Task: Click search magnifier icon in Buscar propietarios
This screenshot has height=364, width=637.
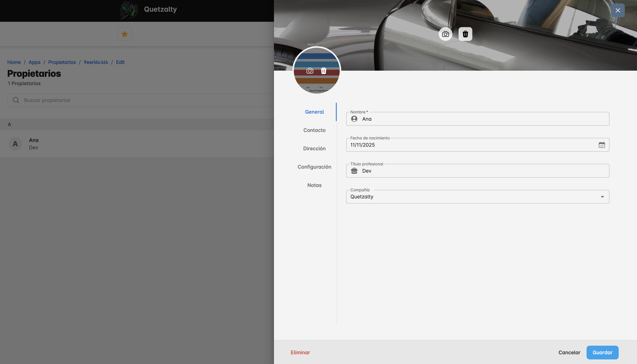Action: [16, 100]
